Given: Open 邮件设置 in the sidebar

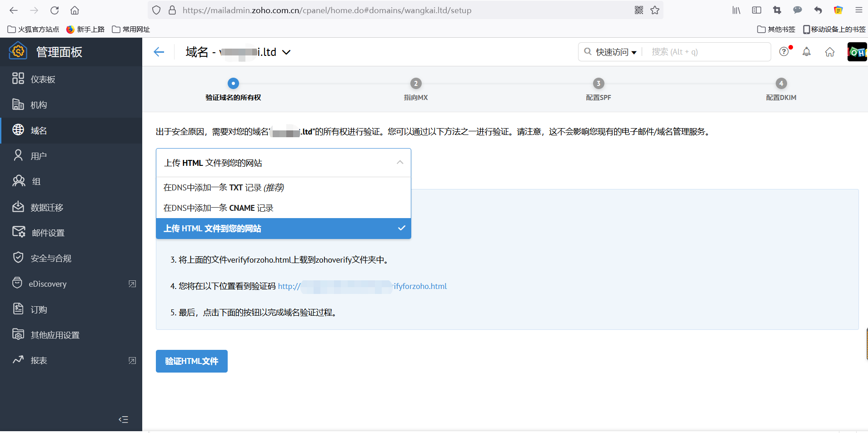Looking at the screenshot, I should click(71, 233).
